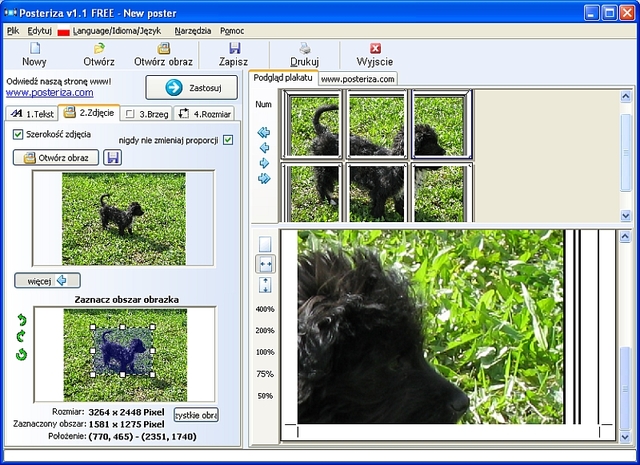This screenshot has width=640, height=465.
Task: Click the fit height zoom icon
Action: point(265,285)
